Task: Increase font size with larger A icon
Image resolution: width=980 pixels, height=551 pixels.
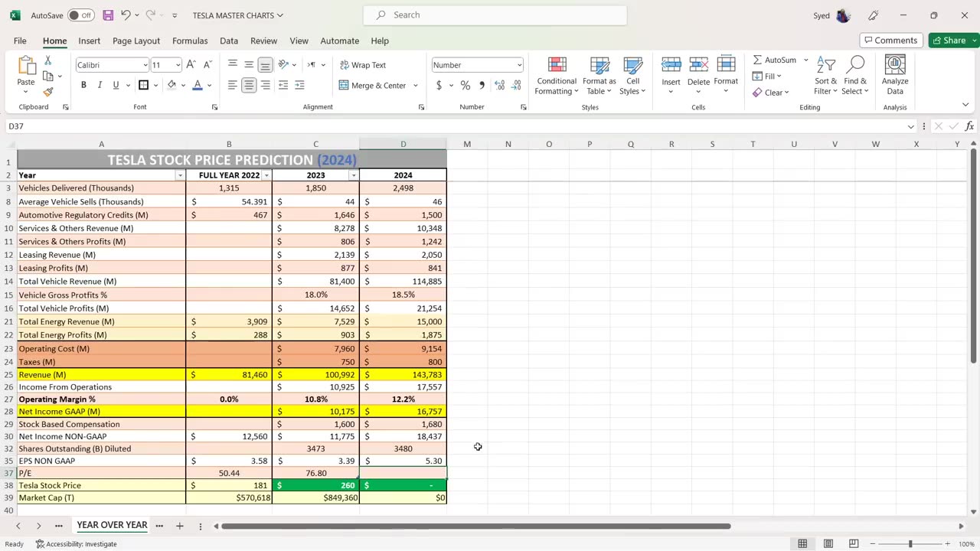Action: (191, 65)
